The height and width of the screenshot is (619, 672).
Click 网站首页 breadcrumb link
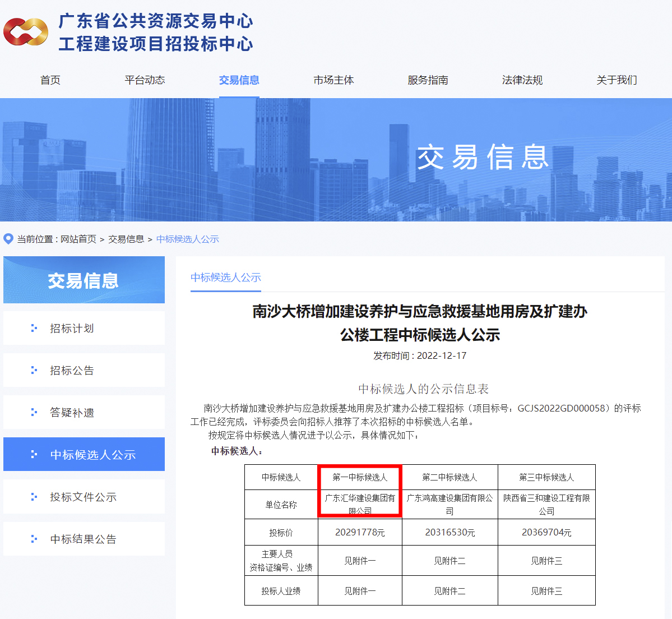click(78, 239)
